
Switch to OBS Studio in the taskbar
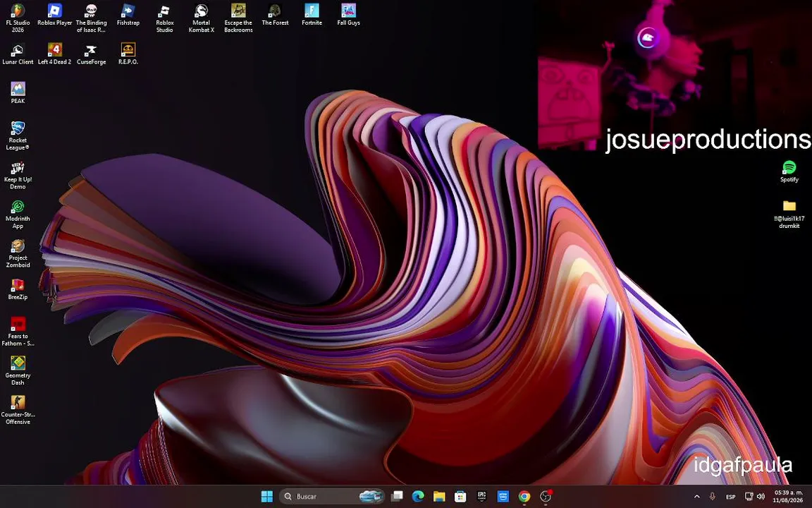point(546,497)
